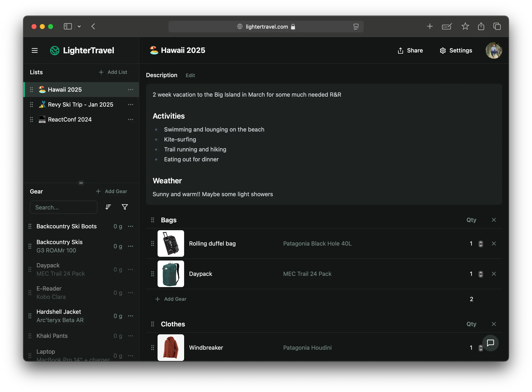The image size is (532, 392).
Task: Click the gear search field
Action: pos(63,207)
